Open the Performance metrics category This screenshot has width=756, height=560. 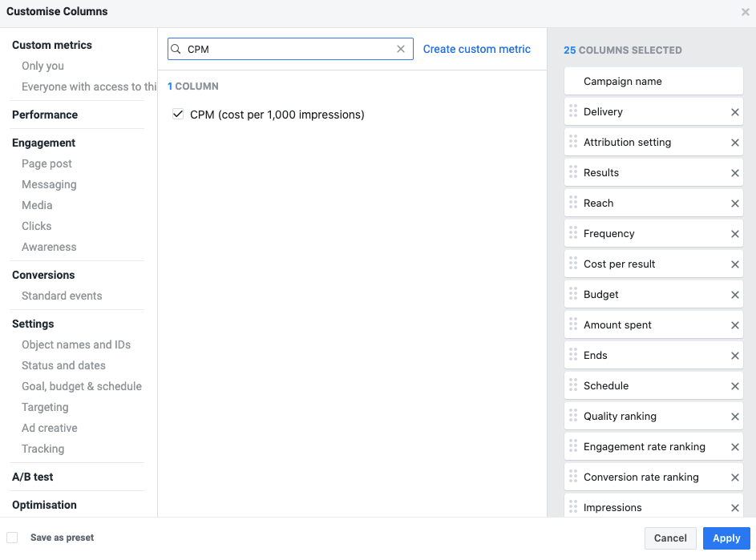coord(45,115)
